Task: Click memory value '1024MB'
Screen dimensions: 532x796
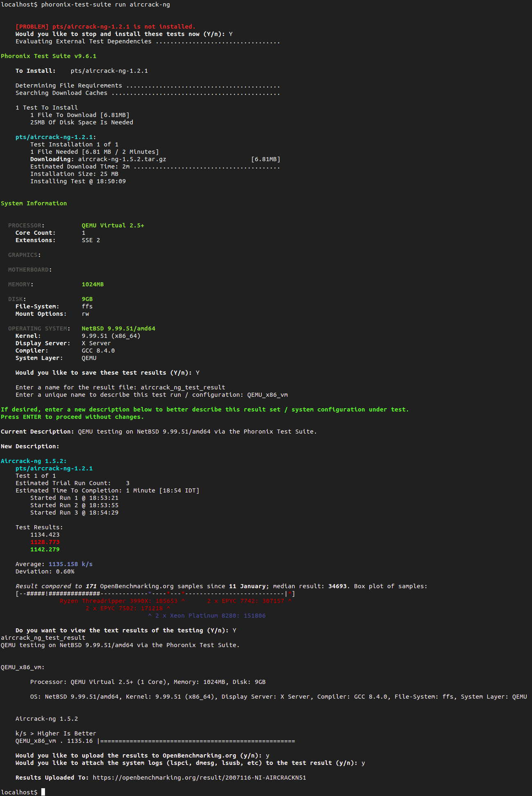Action: [93, 285]
